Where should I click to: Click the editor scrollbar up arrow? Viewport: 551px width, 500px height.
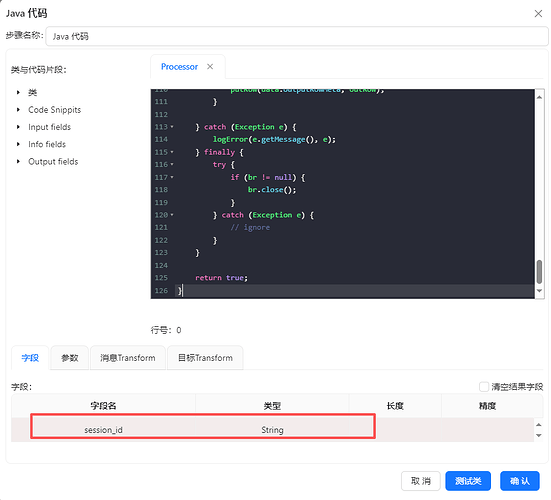(539, 97)
